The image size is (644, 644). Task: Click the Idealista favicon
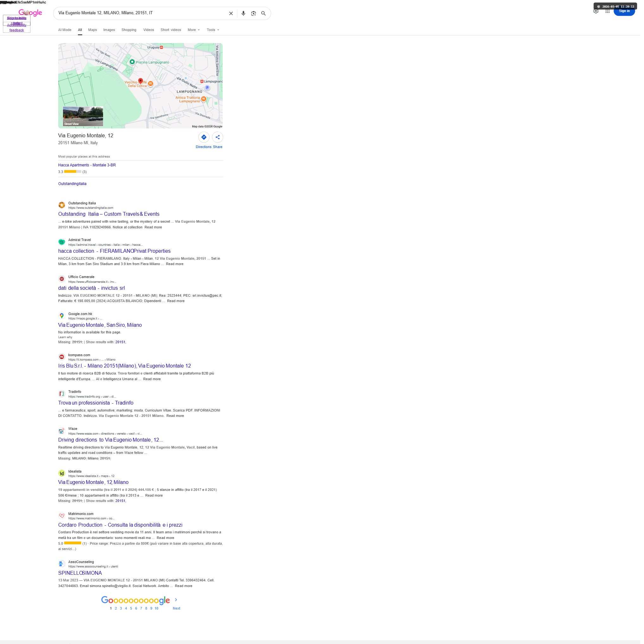(62, 476)
